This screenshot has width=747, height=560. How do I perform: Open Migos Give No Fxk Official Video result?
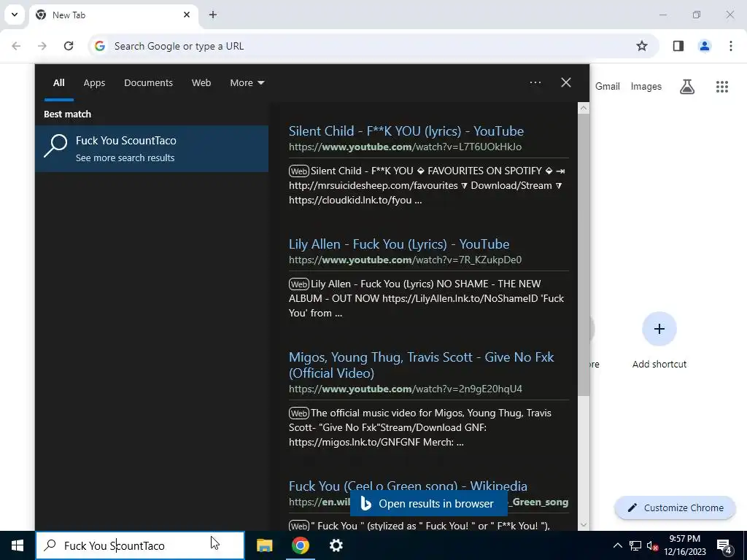[x=421, y=365]
